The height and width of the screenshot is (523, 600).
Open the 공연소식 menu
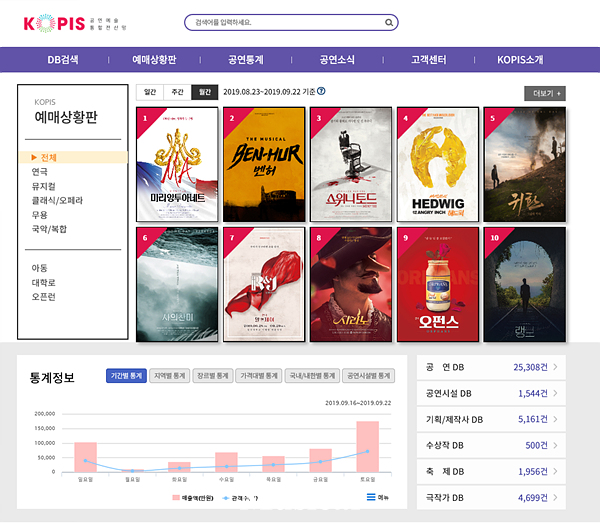337,60
